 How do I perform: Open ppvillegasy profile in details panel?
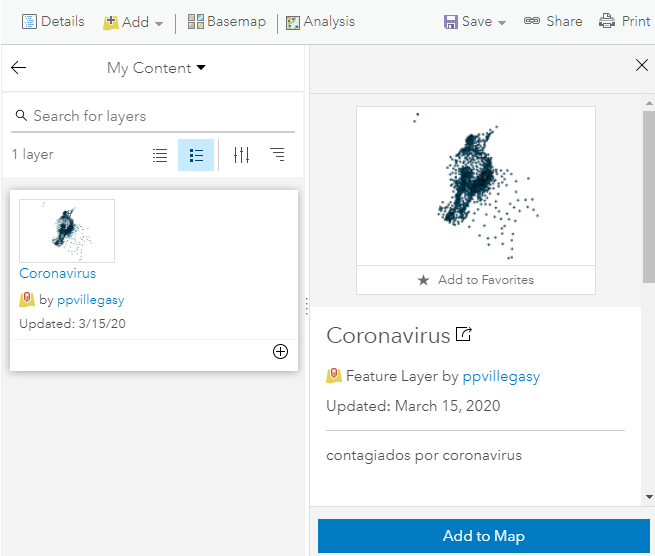501,377
